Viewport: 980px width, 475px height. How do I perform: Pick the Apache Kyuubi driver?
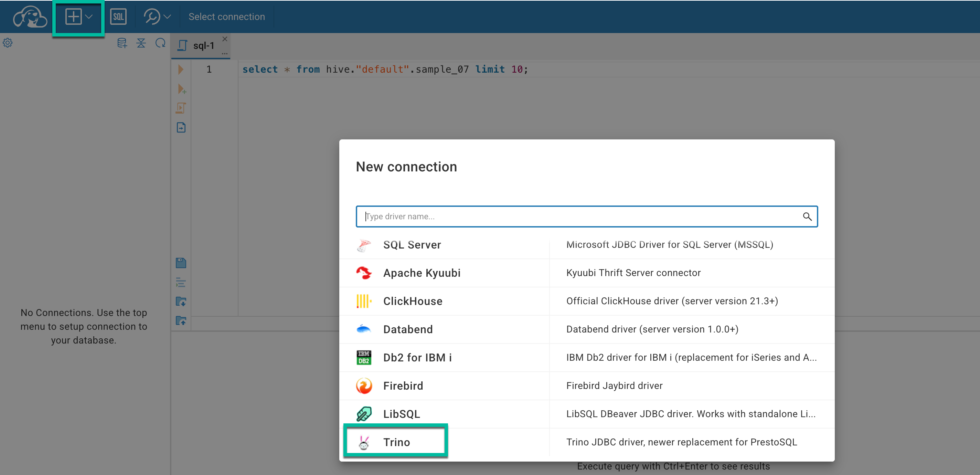pos(422,273)
